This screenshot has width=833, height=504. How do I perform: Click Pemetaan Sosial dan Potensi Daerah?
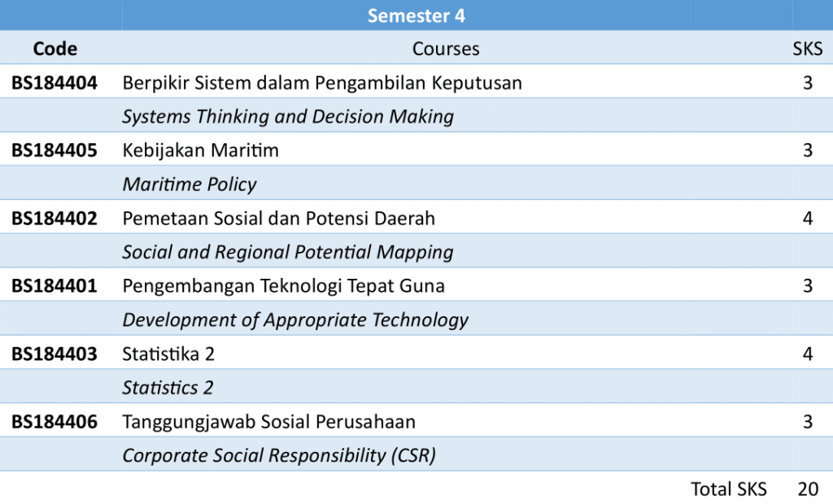point(278,219)
